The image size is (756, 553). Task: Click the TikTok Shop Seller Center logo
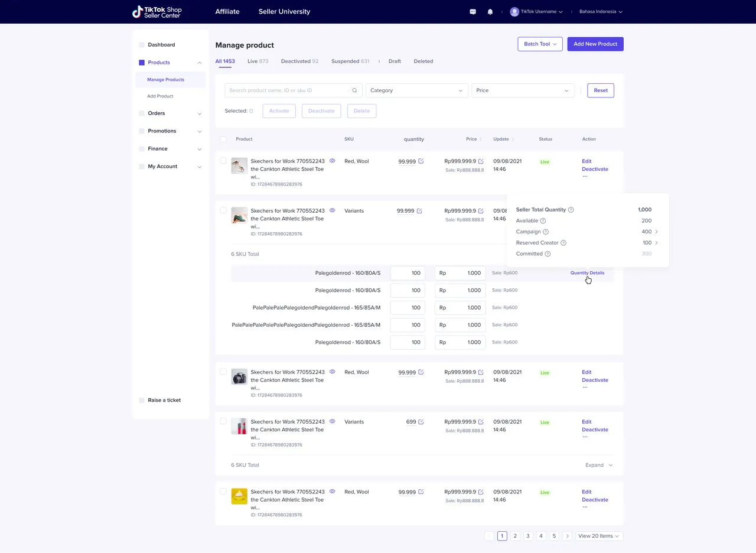[157, 12]
